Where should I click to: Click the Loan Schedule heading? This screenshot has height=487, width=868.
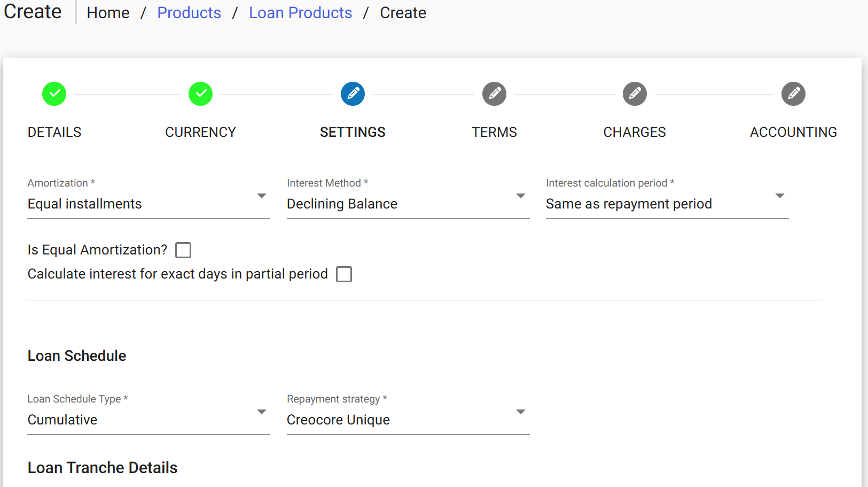(77, 356)
